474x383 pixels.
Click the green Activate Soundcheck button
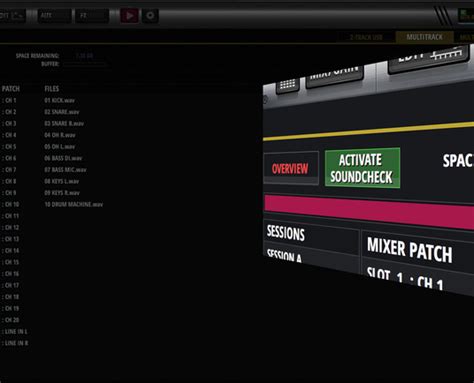(362, 168)
